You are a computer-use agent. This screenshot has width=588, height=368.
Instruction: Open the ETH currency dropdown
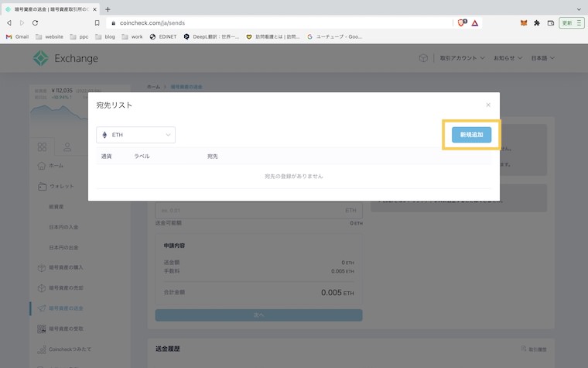click(x=136, y=135)
